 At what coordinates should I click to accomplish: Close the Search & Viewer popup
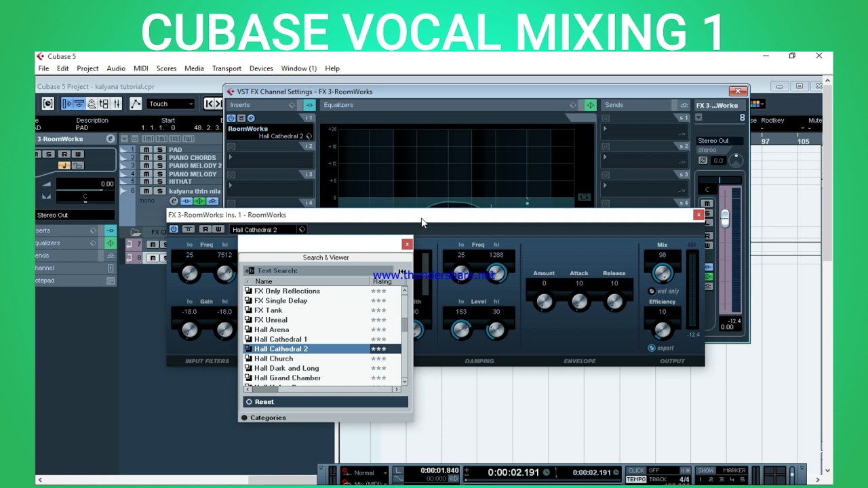[x=407, y=244]
